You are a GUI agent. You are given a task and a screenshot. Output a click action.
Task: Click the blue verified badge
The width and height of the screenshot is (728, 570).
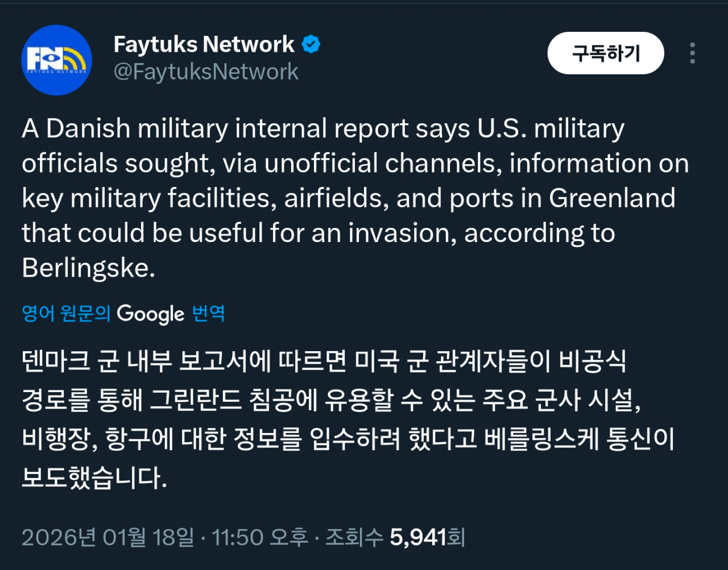click(x=311, y=44)
